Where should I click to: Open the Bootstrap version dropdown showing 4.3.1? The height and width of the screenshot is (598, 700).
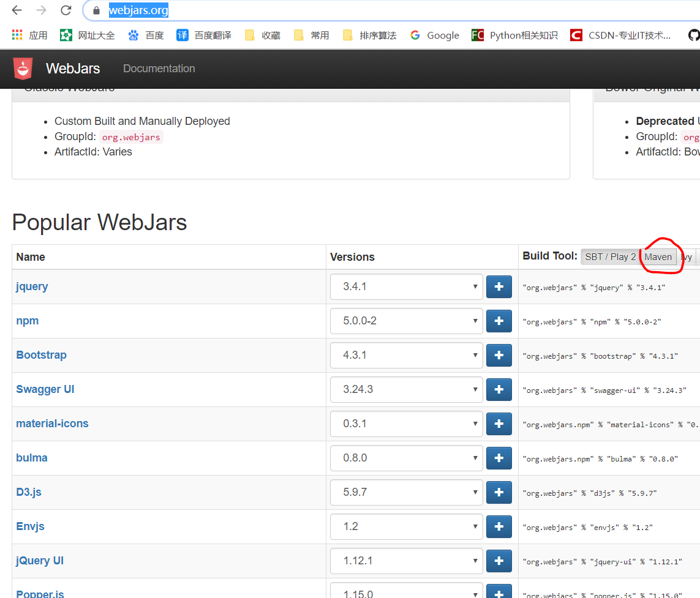point(407,355)
